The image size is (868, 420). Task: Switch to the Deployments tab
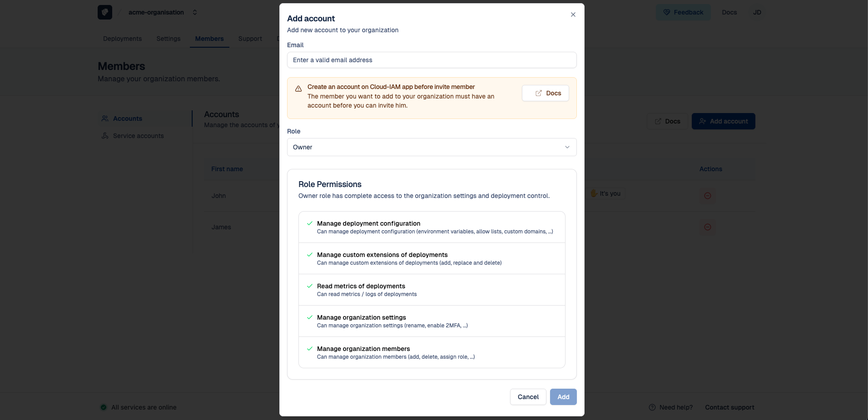122,39
